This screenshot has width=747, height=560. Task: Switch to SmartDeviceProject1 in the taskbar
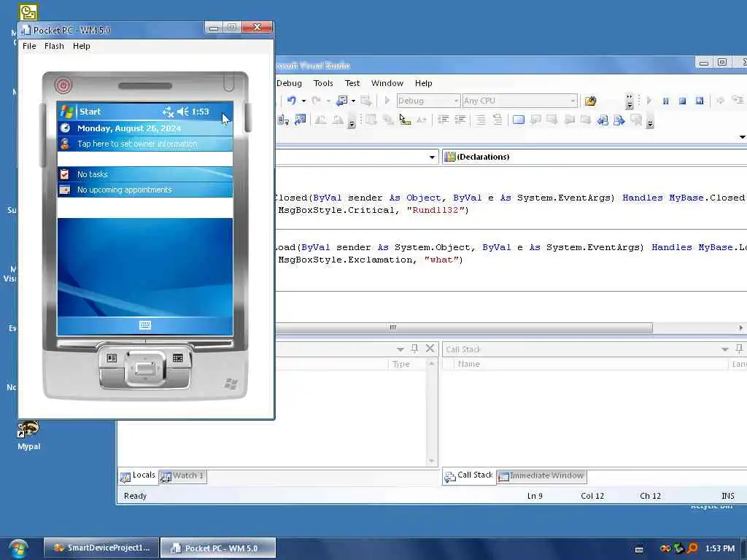[x=101, y=548]
